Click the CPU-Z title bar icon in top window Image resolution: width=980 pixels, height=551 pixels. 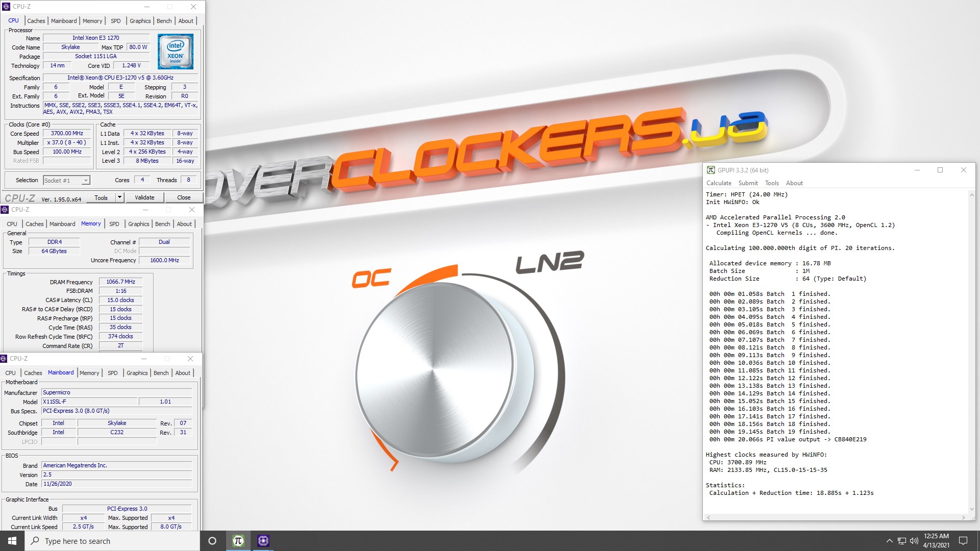pos(6,7)
